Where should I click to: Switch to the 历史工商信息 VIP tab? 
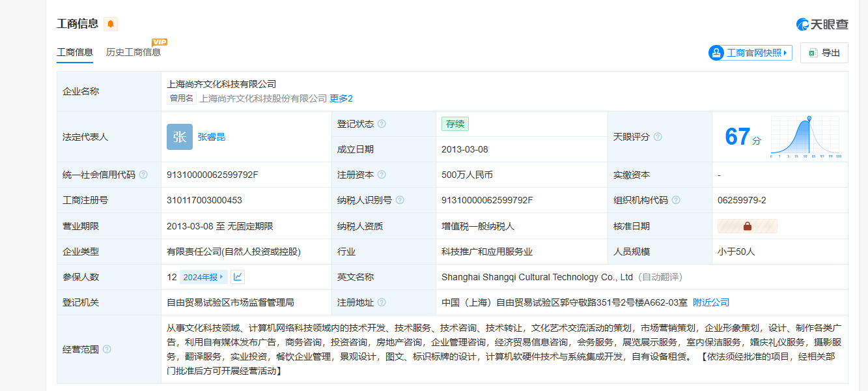coord(133,52)
